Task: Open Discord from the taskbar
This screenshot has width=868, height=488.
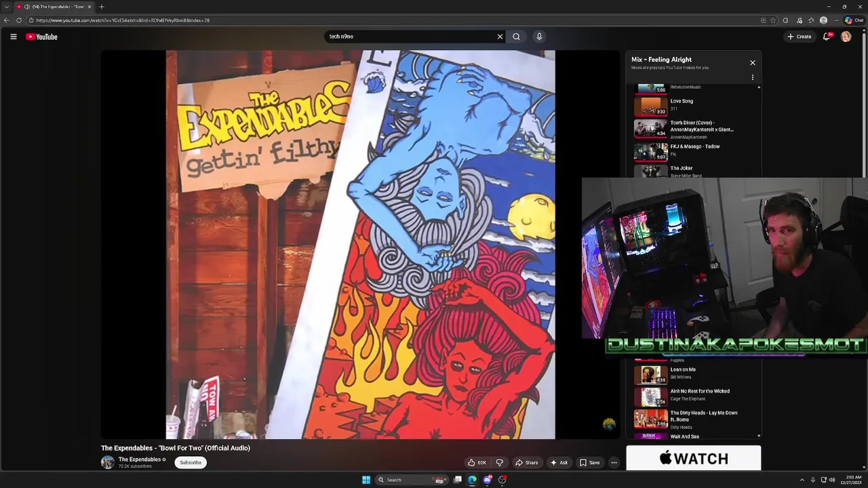Action: pos(487,480)
